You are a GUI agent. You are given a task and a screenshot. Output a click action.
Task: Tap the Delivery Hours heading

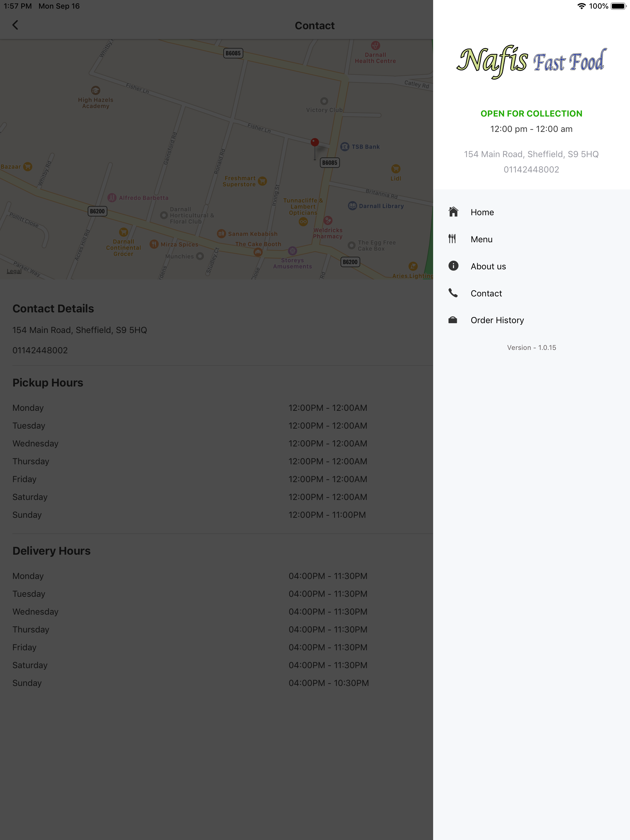[x=51, y=551]
